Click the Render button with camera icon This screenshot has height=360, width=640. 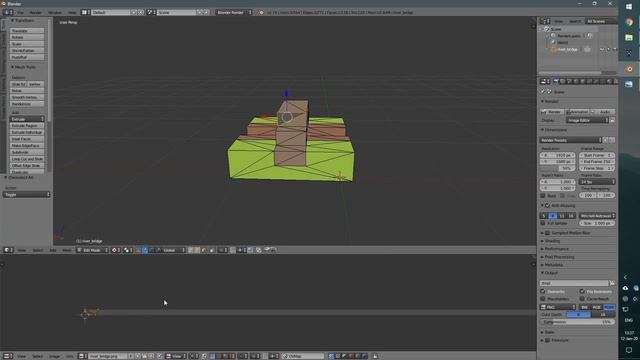tap(552, 112)
